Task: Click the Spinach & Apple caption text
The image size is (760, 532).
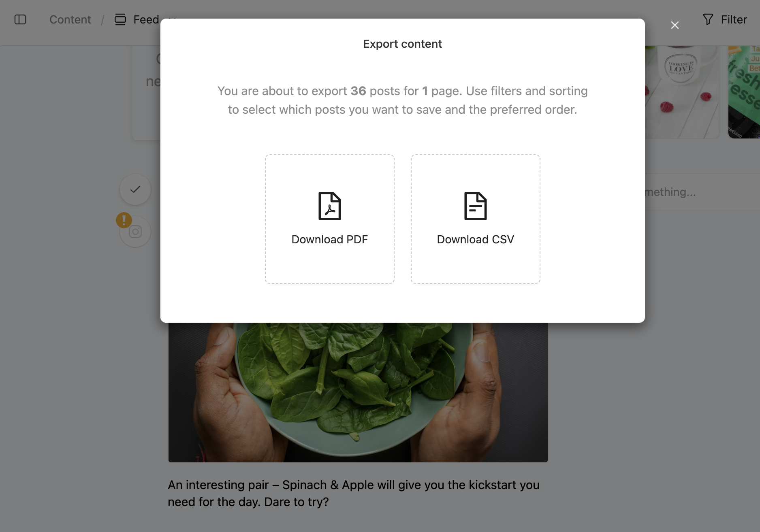Action: [x=353, y=493]
